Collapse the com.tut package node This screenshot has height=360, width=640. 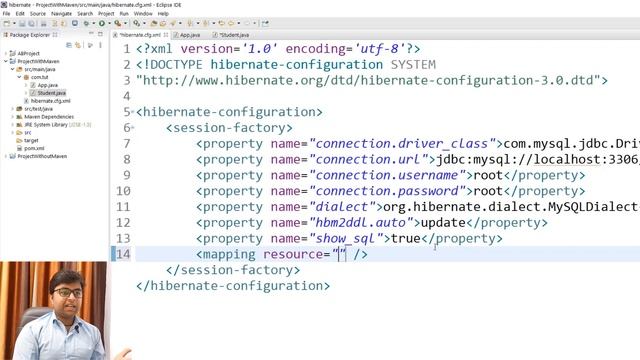click(x=19, y=77)
